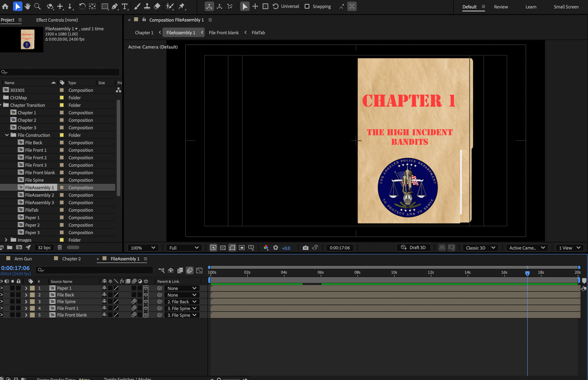Click the Project panel search field
Image resolution: width=588 pixels, height=380 pixels.
60,72
